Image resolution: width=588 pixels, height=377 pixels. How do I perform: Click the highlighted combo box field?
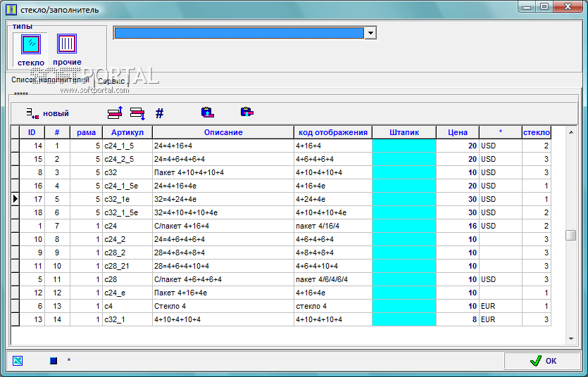point(239,33)
